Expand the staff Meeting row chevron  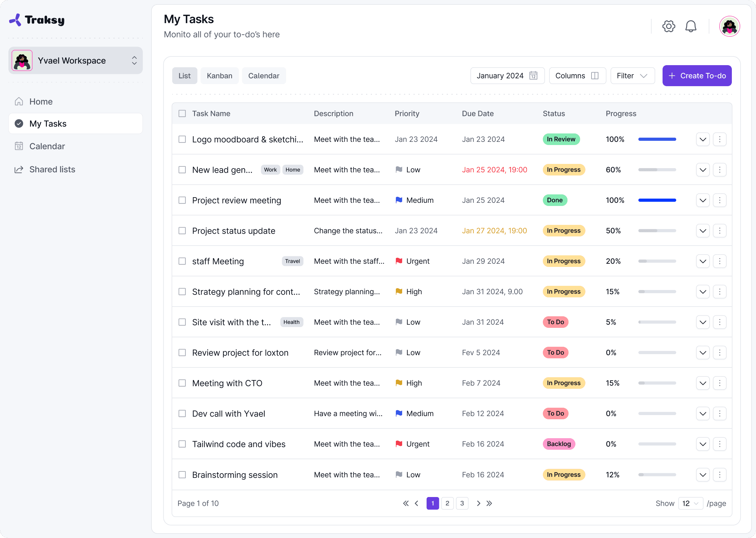coord(703,261)
